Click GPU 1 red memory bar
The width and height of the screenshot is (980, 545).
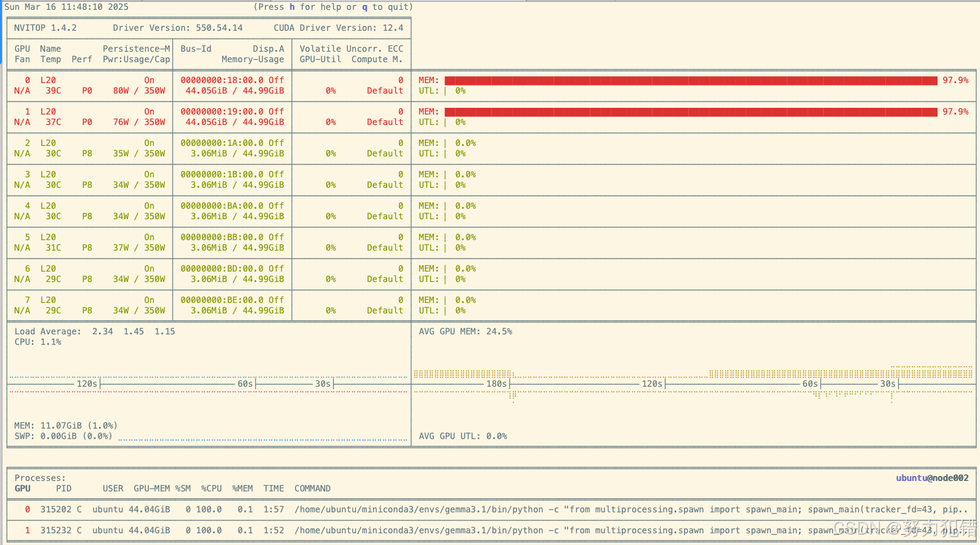point(691,112)
